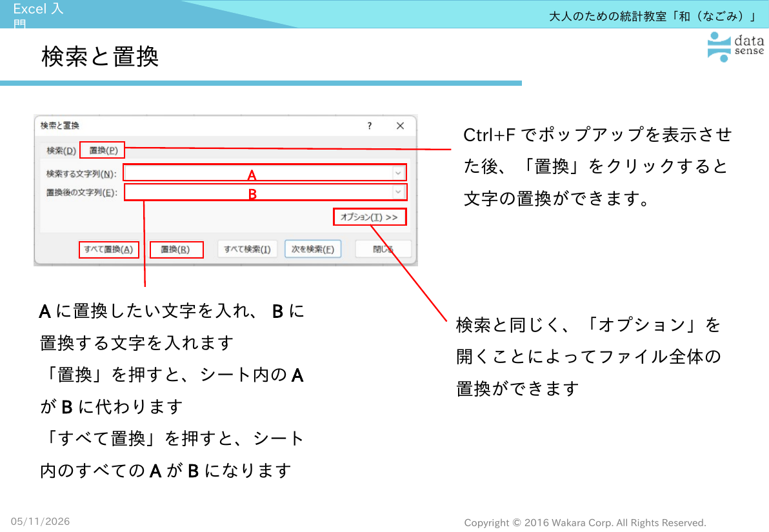Click the 05/11/2026 date text
The width and height of the screenshot is (769, 532).
pyautogui.click(x=40, y=521)
